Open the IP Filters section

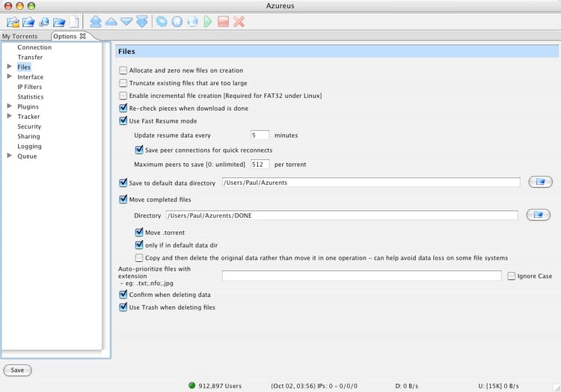(30, 87)
